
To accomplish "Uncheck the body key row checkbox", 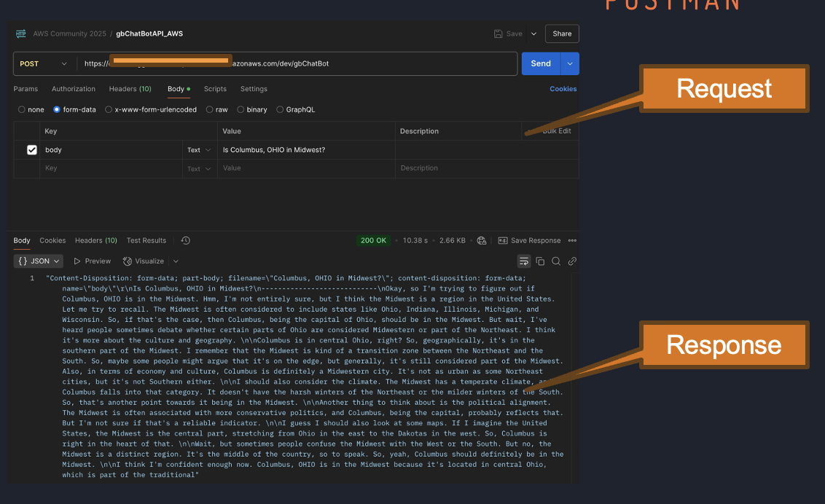I will pyautogui.click(x=32, y=150).
